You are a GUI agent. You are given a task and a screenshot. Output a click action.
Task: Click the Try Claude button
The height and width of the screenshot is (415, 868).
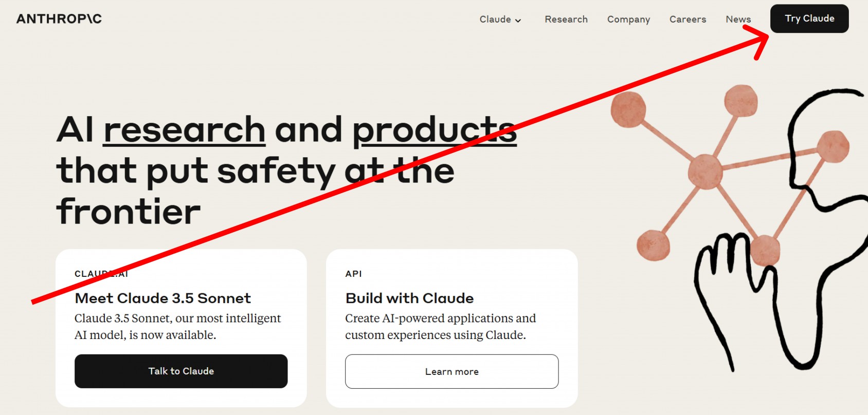809,18
